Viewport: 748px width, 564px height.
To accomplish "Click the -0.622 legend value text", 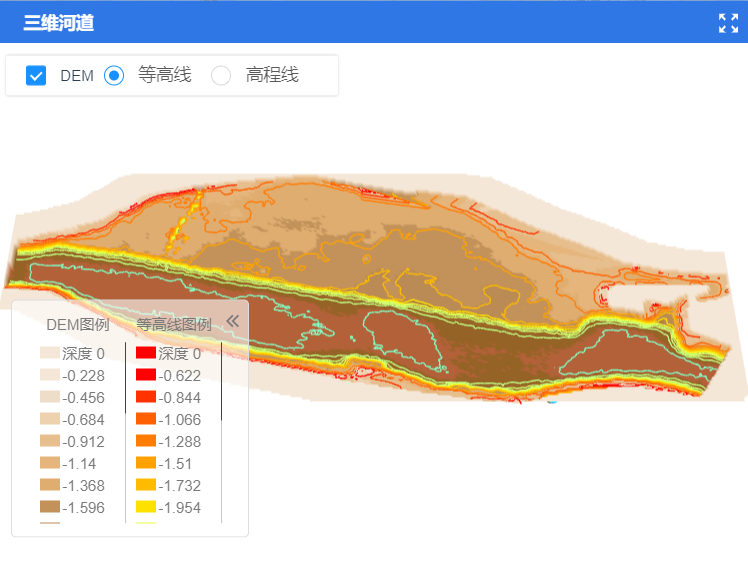I will tap(179, 376).
